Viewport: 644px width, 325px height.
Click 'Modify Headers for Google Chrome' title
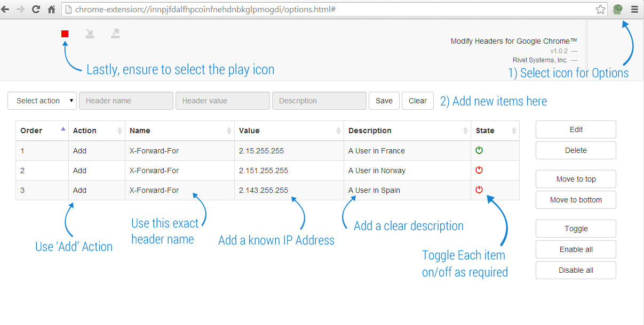[514, 41]
